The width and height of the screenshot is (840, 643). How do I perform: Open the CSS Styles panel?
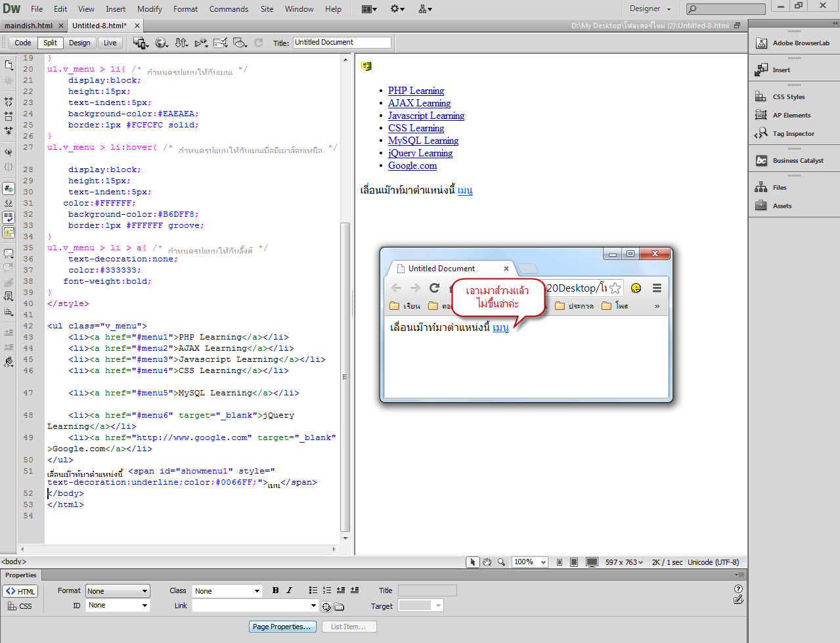tap(788, 97)
